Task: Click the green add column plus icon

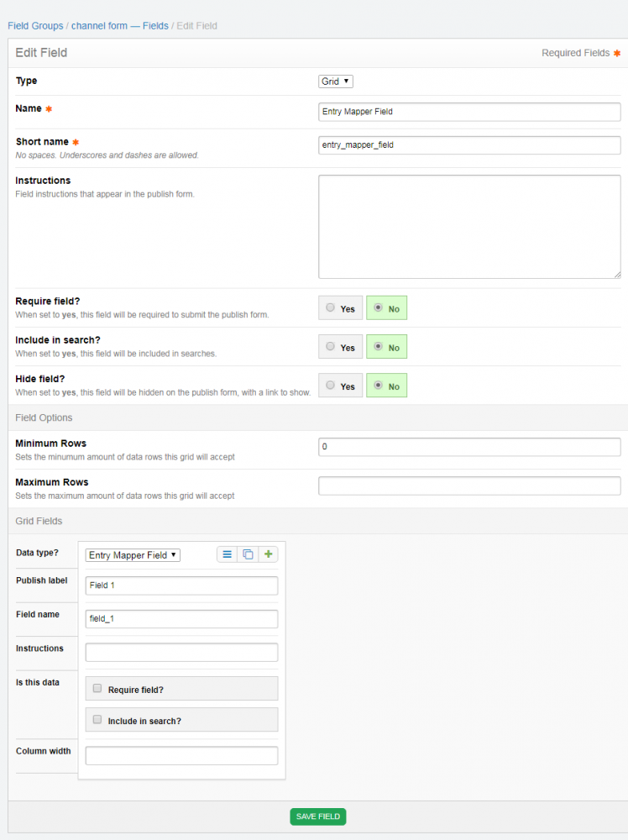Action: [269, 554]
